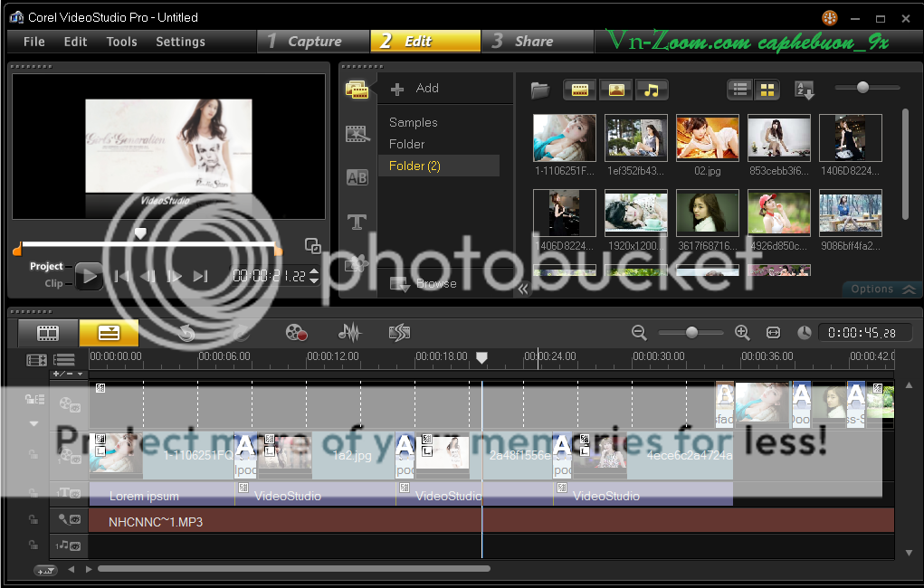The width and height of the screenshot is (924, 588).
Task: Toggle show videos filter in library
Action: click(x=580, y=90)
